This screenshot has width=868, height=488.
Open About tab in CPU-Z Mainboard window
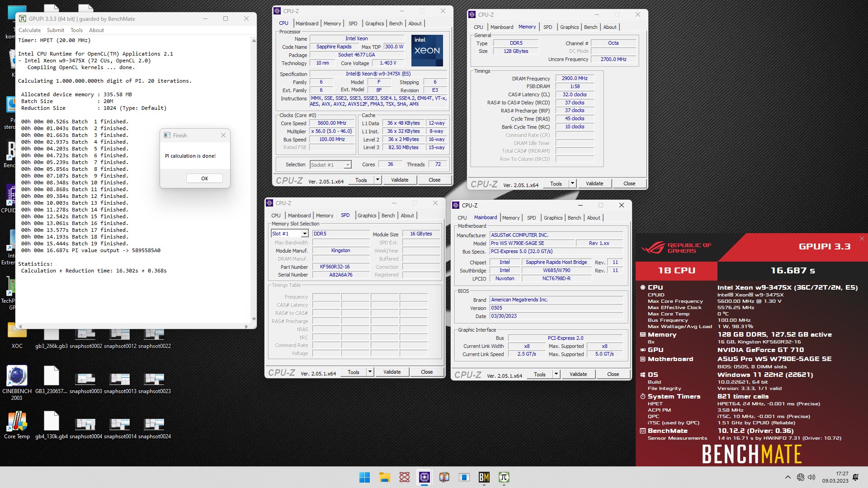(594, 218)
